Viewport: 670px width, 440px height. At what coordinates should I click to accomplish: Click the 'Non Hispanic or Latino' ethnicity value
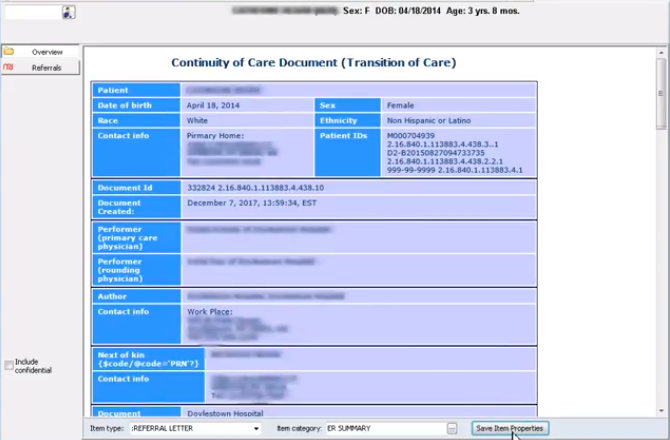point(429,120)
